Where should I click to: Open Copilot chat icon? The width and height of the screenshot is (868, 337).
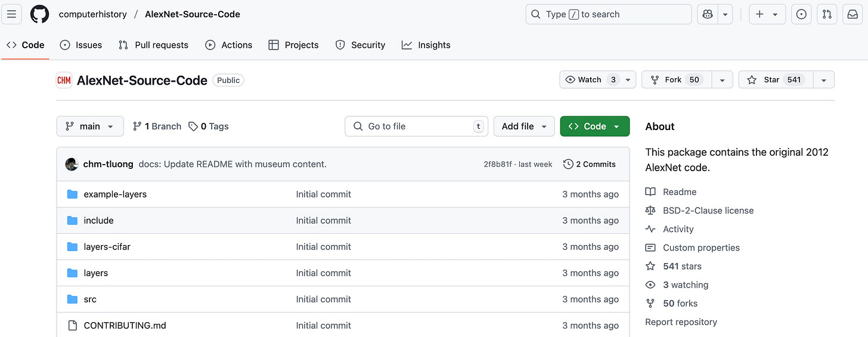point(708,14)
